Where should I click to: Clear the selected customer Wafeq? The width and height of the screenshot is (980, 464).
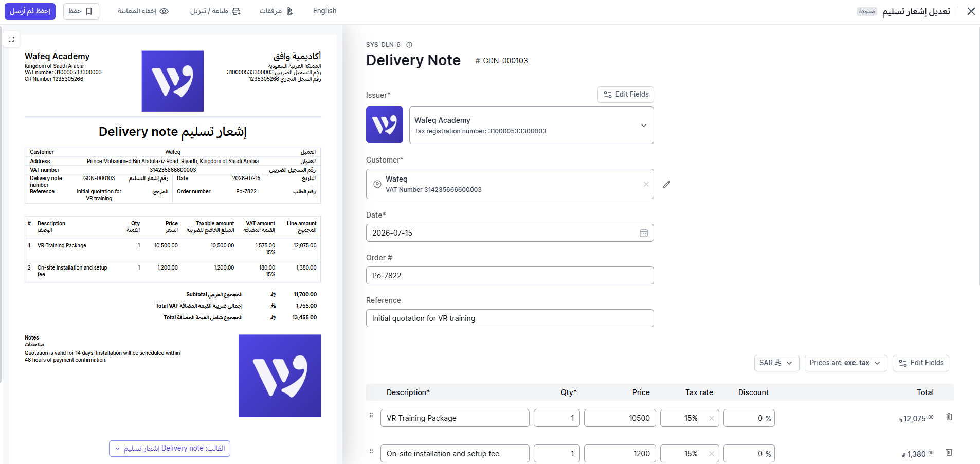point(646,184)
